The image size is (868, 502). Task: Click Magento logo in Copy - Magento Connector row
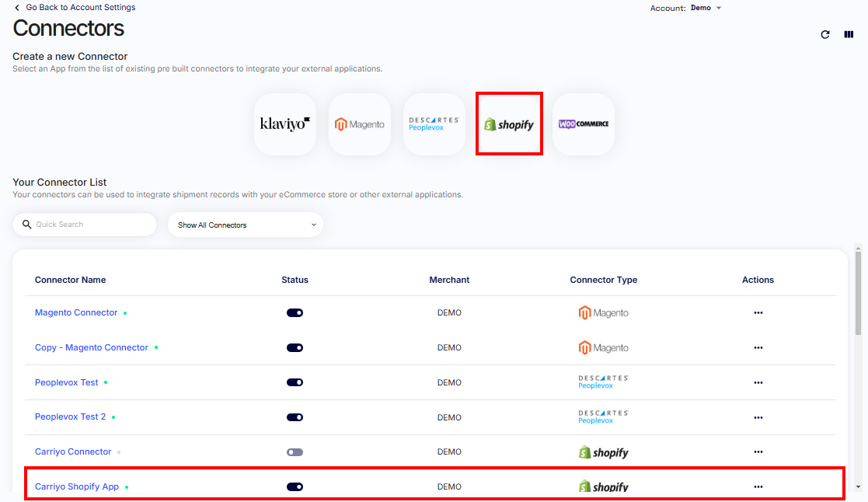[x=603, y=347]
